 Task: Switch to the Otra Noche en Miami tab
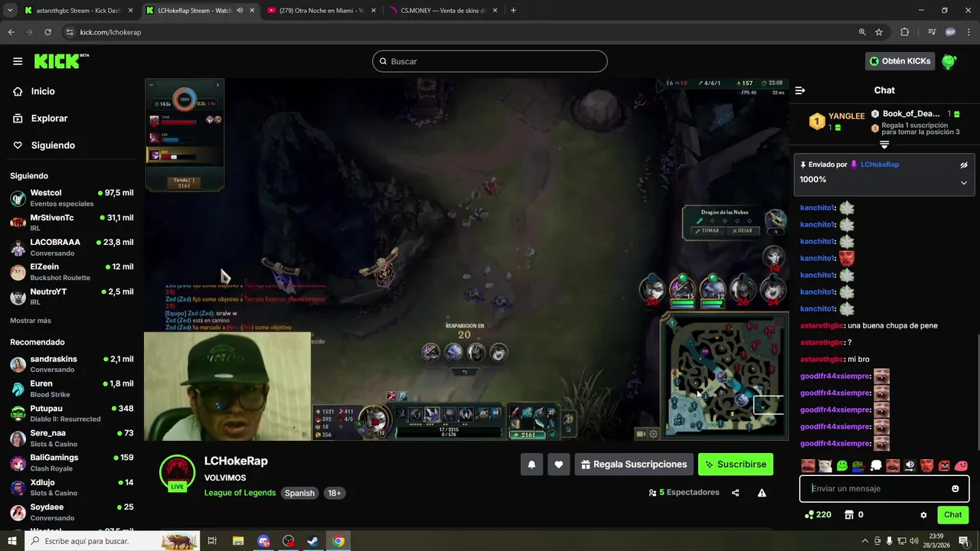pos(320,11)
